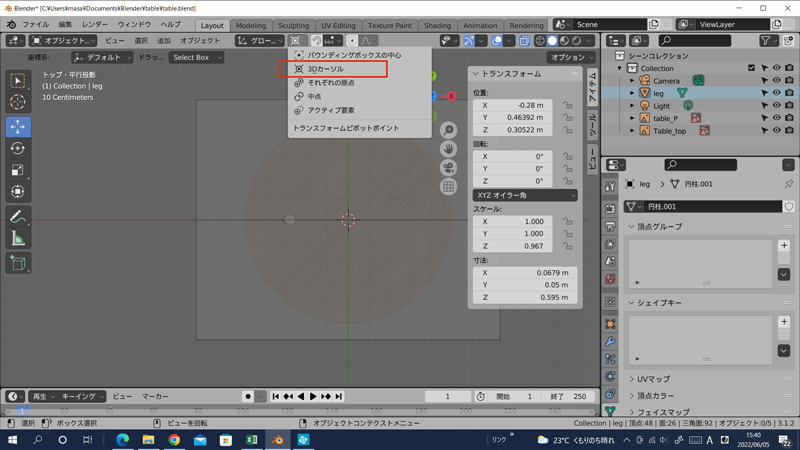Open the Select Box drag dropdown

point(196,57)
